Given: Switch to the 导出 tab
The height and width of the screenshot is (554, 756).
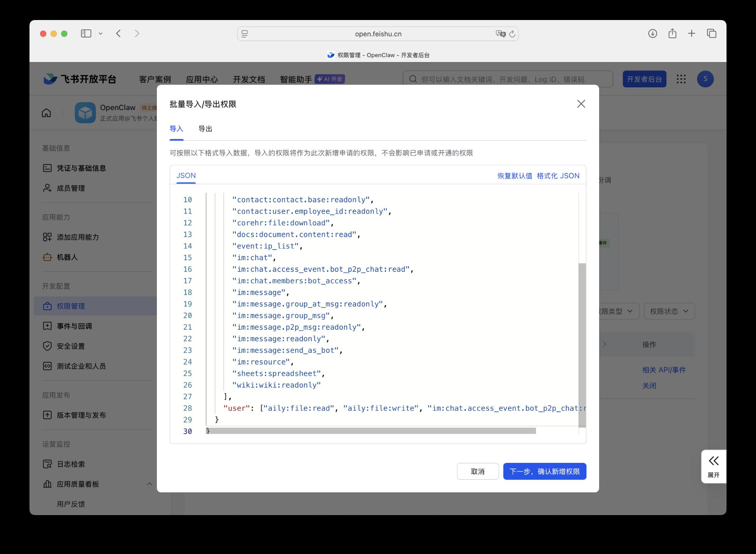Looking at the screenshot, I should coord(205,129).
